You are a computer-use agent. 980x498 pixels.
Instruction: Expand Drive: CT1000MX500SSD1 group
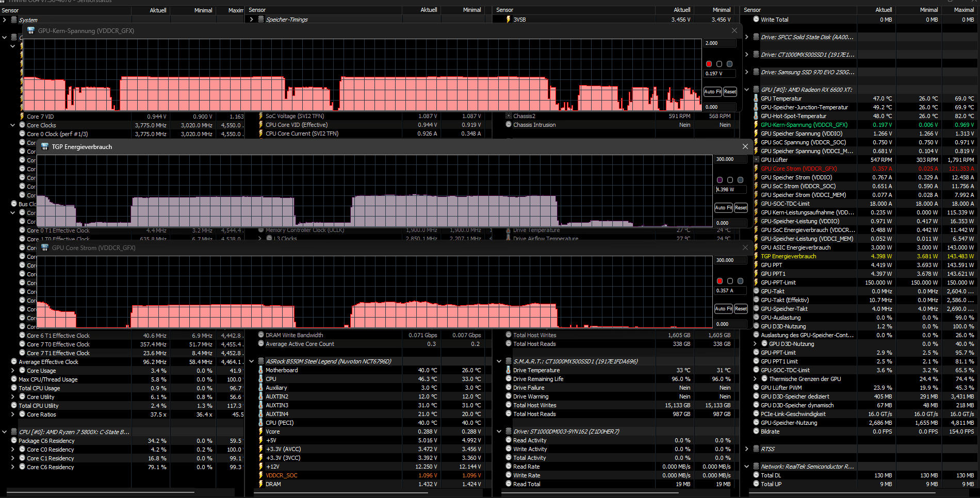(747, 55)
